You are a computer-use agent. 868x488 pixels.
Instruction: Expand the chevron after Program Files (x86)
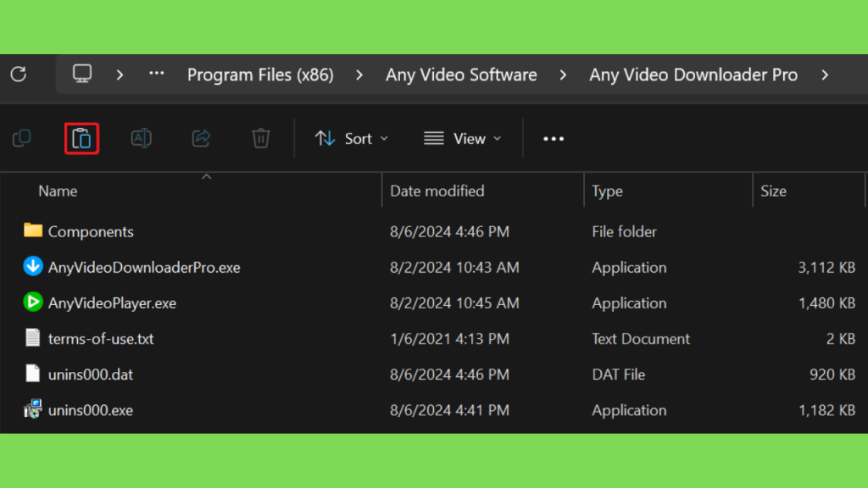tap(359, 75)
